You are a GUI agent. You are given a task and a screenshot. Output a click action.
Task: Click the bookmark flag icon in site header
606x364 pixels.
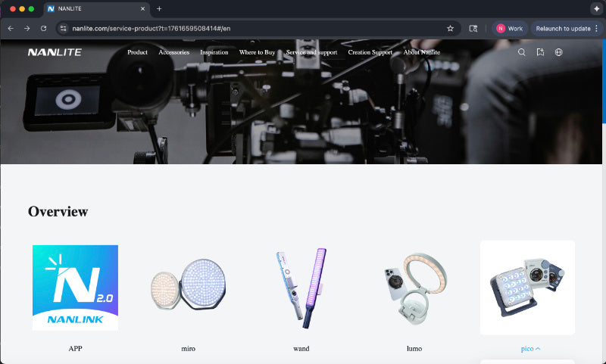(x=540, y=52)
